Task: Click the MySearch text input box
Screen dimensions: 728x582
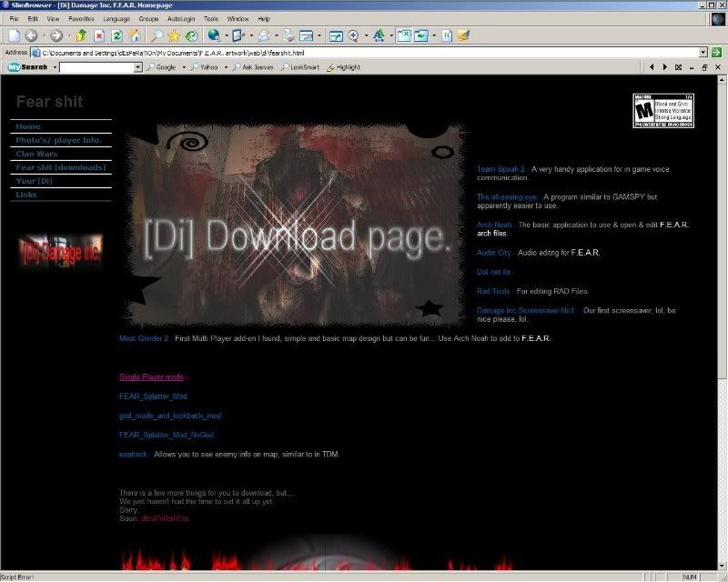Action: [96, 68]
